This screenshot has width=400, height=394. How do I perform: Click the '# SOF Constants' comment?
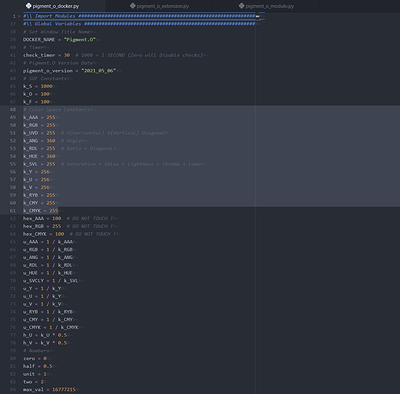[x=45, y=78]
